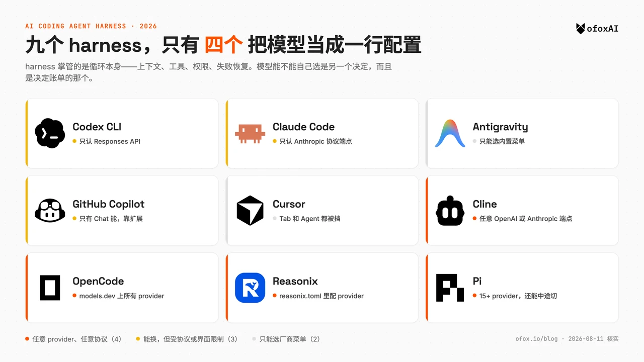Click the ofoxAI brand name text
The height and width of the screenshot is (362, 644).
[603, 29]
